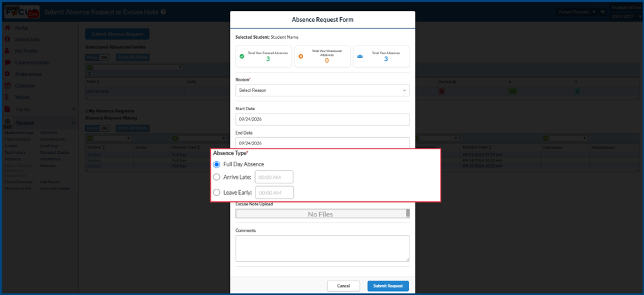This screenshot has width=644, height=295.
Task: Click the Arrive Late time field
Action: coord(274,177)
